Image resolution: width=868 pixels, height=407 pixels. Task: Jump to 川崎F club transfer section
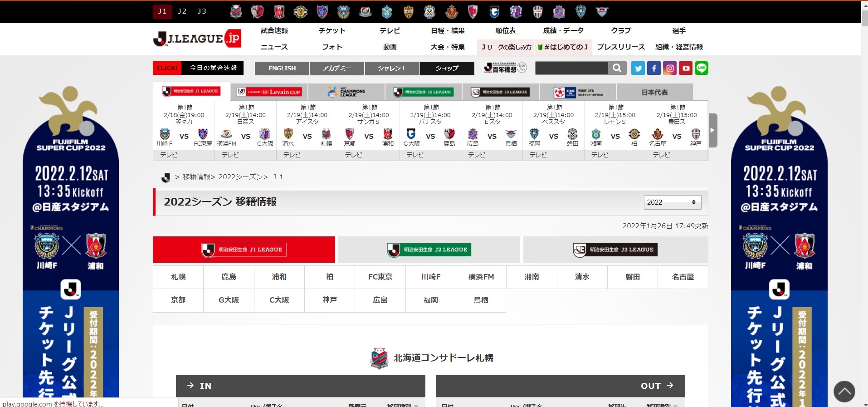pyautogui.click(x=431, y=277)
